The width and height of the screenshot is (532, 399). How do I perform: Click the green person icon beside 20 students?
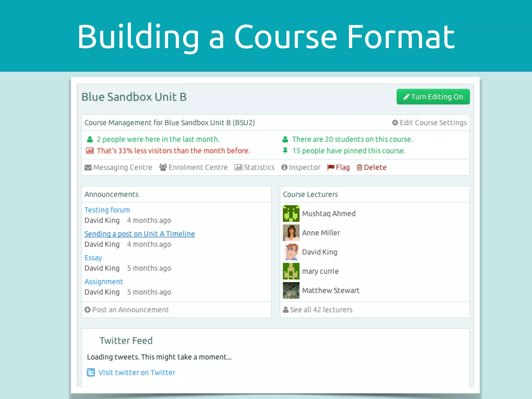coord(285,139)
